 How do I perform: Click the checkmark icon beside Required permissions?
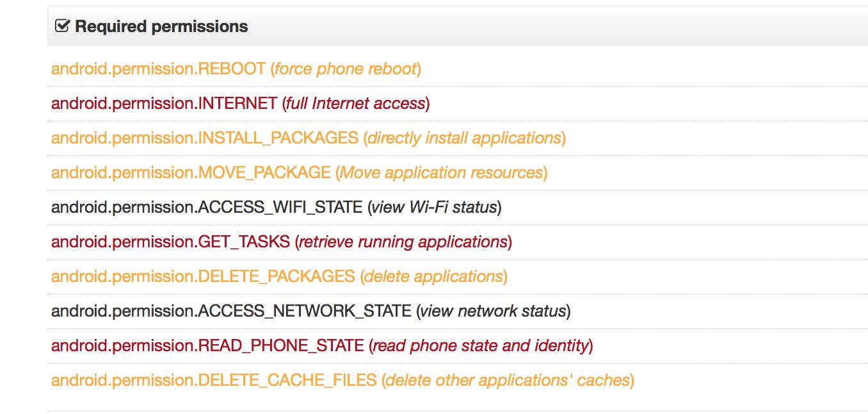62,26
